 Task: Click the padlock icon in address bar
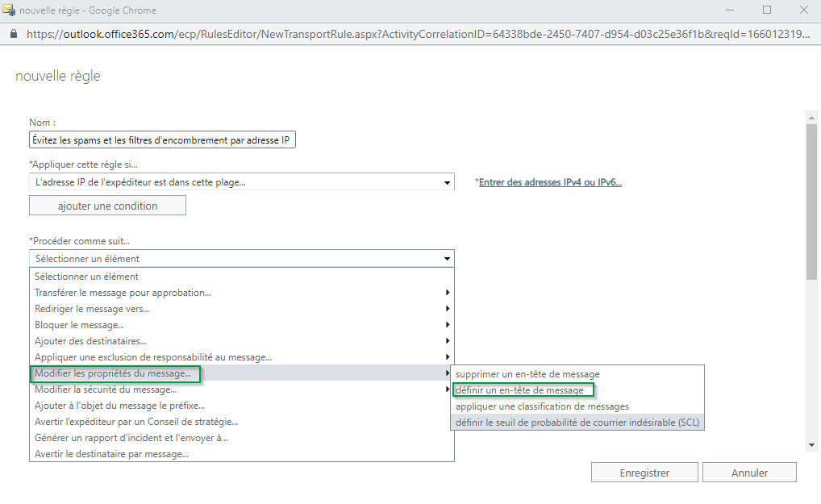tap(13, 35)
